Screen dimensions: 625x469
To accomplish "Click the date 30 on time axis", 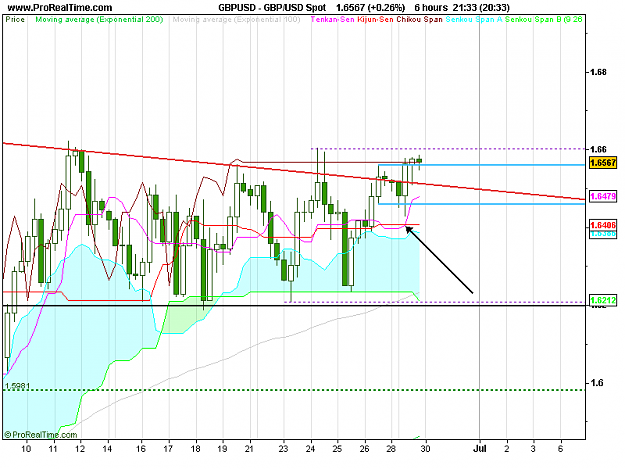I will [x=425, y=449].
